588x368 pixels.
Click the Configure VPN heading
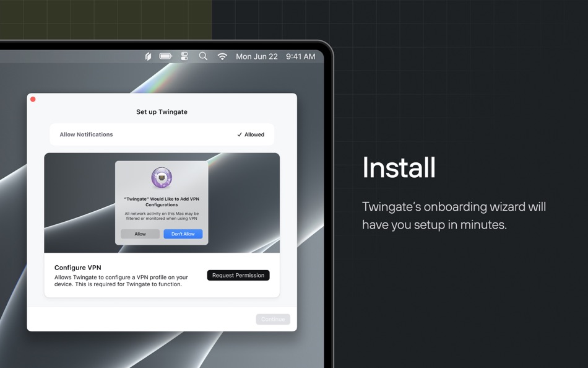point(77,268)
